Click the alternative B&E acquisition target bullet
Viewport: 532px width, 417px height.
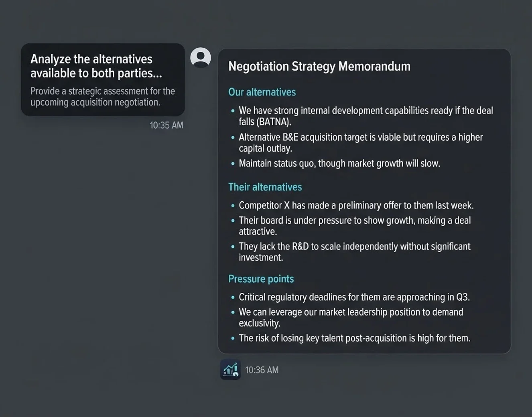point(357,143)
